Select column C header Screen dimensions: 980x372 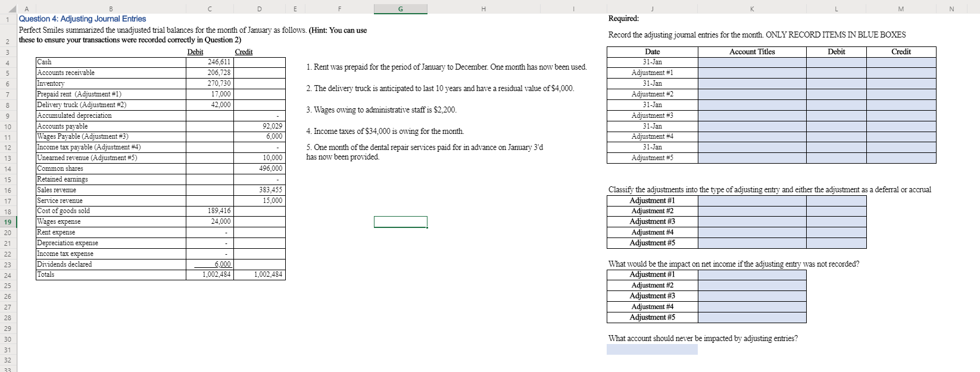click(208, 8)
